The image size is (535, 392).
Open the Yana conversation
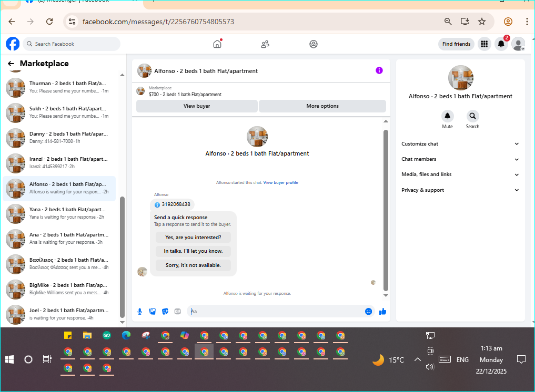pos(59,213)
